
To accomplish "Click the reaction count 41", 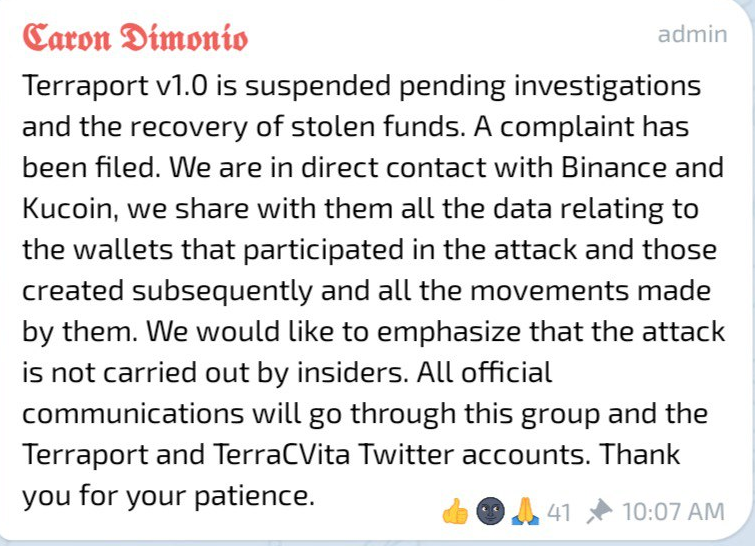I will pos(559,513).
